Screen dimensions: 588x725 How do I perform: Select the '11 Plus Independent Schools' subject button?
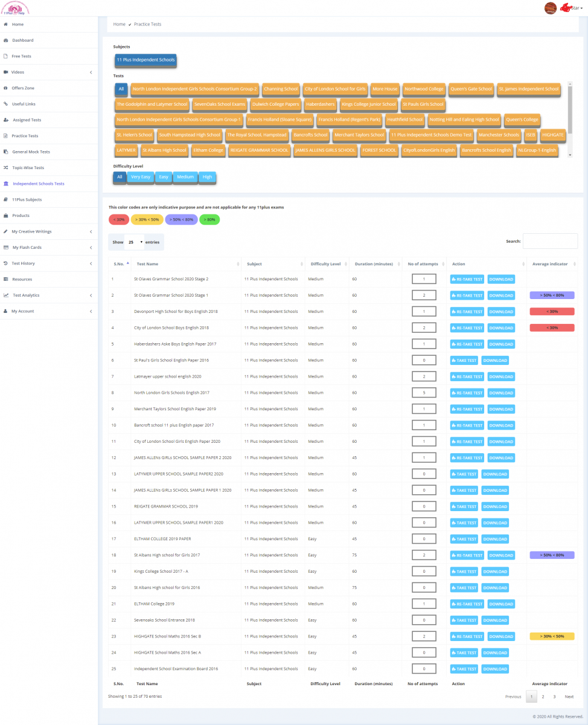tap(145, 60)
